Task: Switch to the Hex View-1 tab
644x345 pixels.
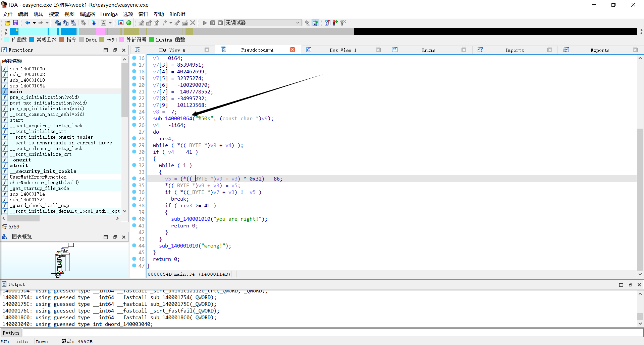Action: coord(343,50)
